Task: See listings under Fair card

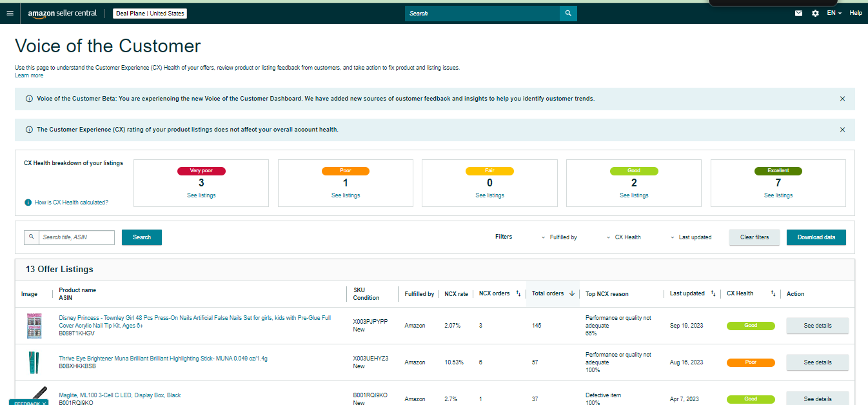Action: pos(489,195)
